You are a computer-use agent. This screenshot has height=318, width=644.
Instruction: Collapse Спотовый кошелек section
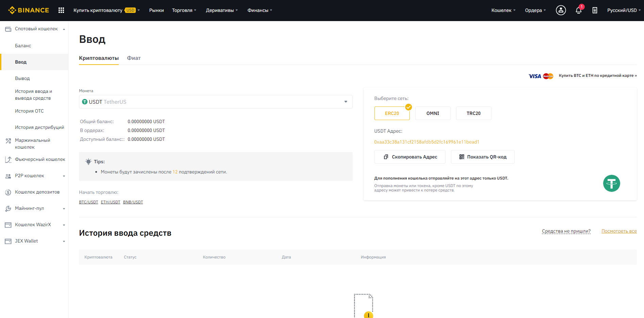pyautogui.click(x=64, y=29)
